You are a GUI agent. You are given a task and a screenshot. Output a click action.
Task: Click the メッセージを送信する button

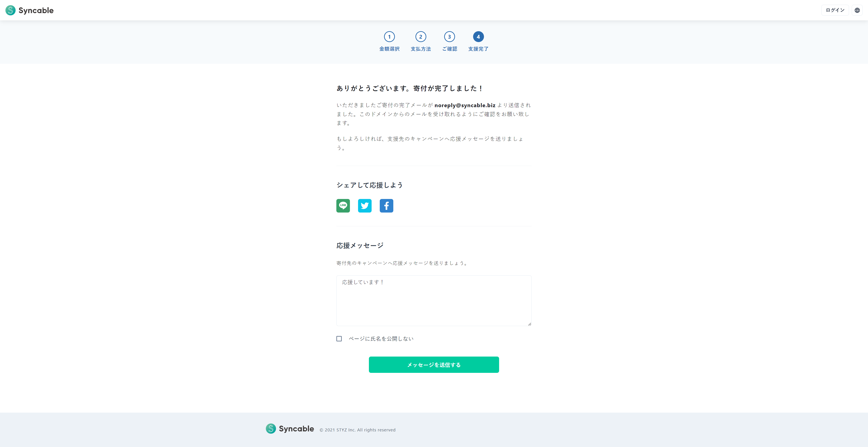(x=434, y=365)
